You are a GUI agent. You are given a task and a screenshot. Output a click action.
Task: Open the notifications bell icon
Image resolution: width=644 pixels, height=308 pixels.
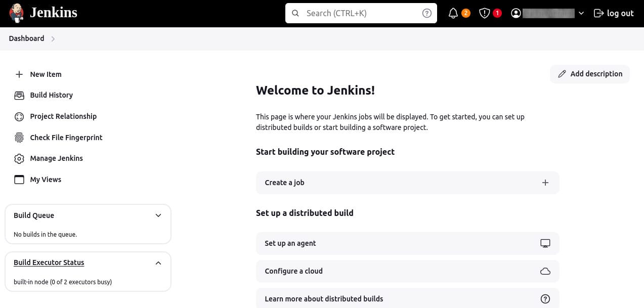pos(453,13)
